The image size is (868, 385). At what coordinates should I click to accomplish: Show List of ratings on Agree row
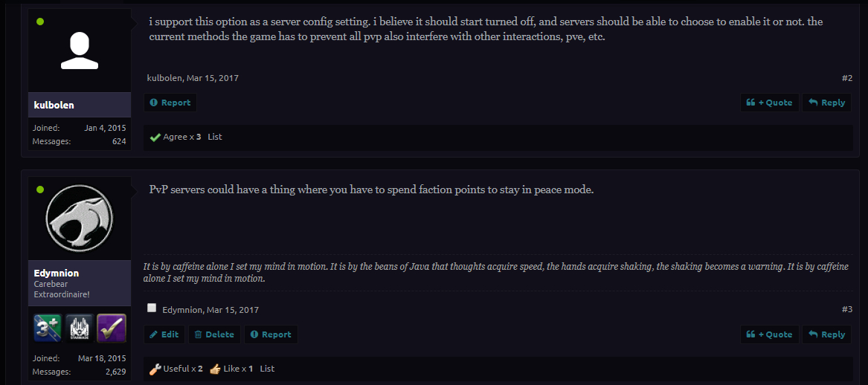tap(215, 137)
